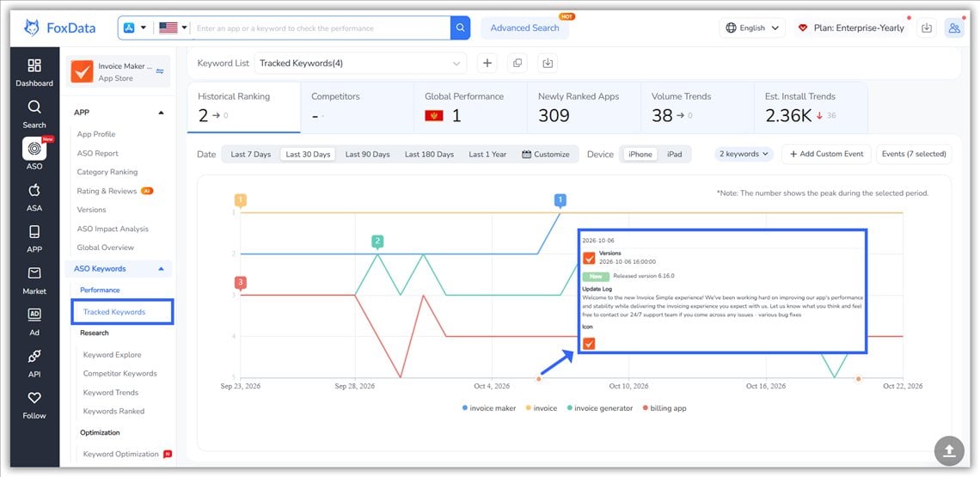Click the export icon beside Keyword List

click(548, 63)
